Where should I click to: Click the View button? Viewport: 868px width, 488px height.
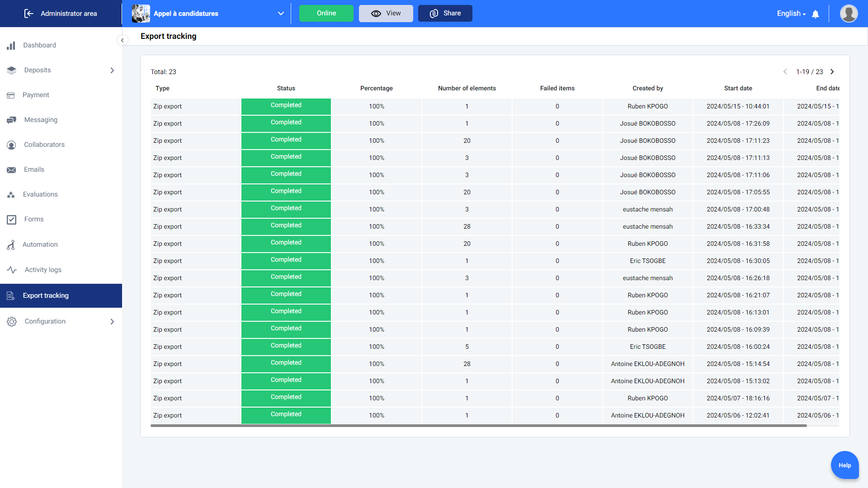(386, 14)
